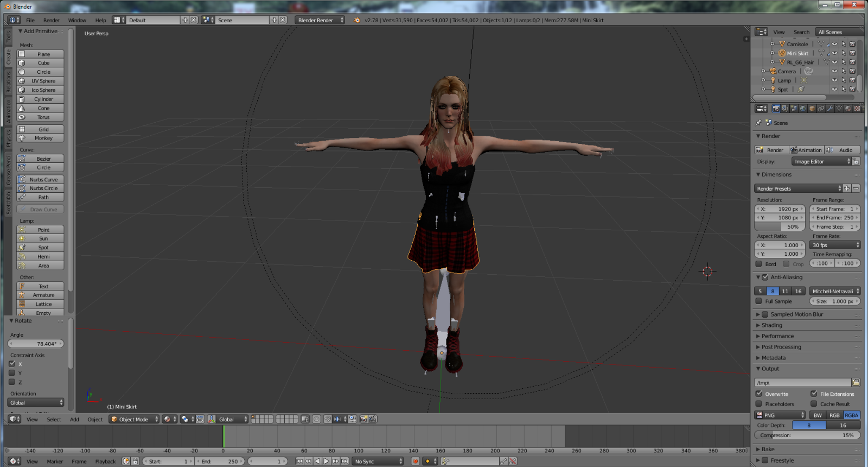868x467 pixels.
Task: Toggle the proportional editing circle icon
Action: tap(316, 419)
